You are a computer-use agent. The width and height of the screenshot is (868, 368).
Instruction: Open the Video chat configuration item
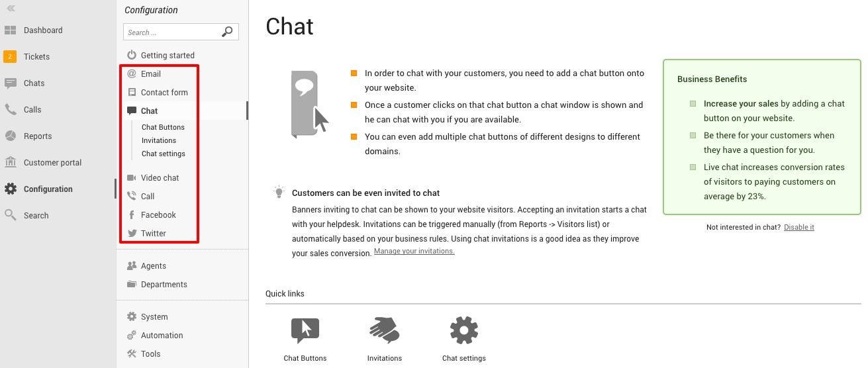click(160, 178)
